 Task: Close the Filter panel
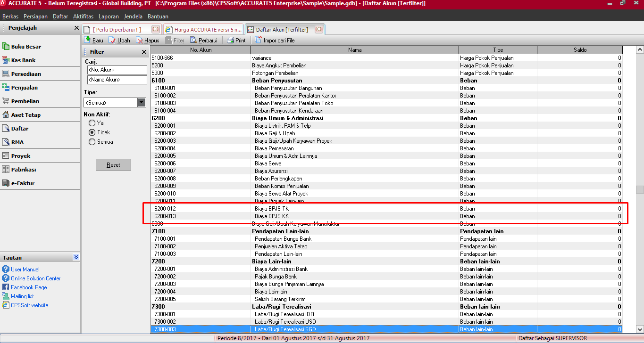pyautogui.click(x=144, y=52)
